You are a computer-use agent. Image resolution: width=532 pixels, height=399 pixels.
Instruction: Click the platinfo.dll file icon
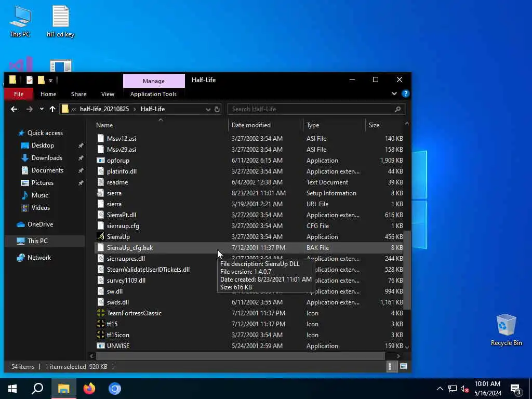pos(101,171)
